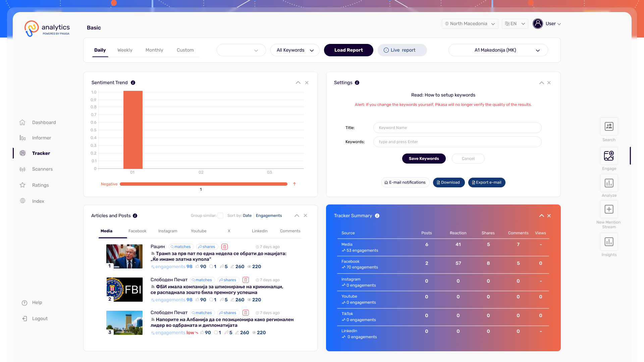Delete the Трамп article using the trash icon

[x=224, y=246]
